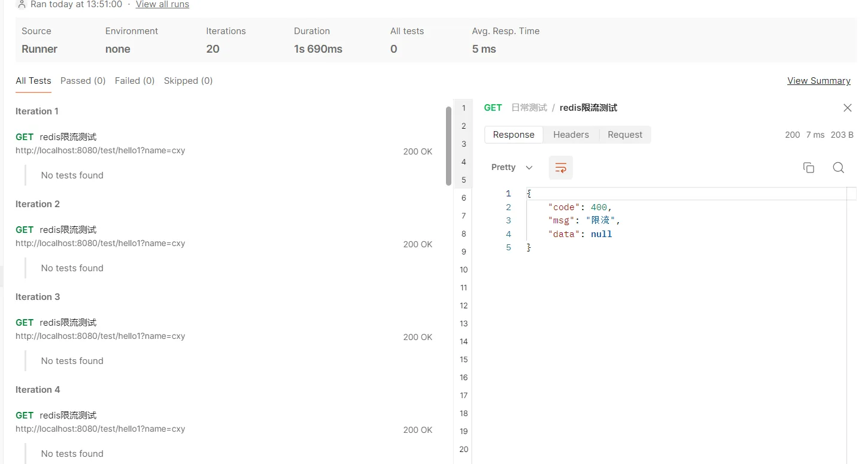This screenshot has width=868, height=464.
Task: Click the user icon beside Ran today
Action: coord(22,4)
